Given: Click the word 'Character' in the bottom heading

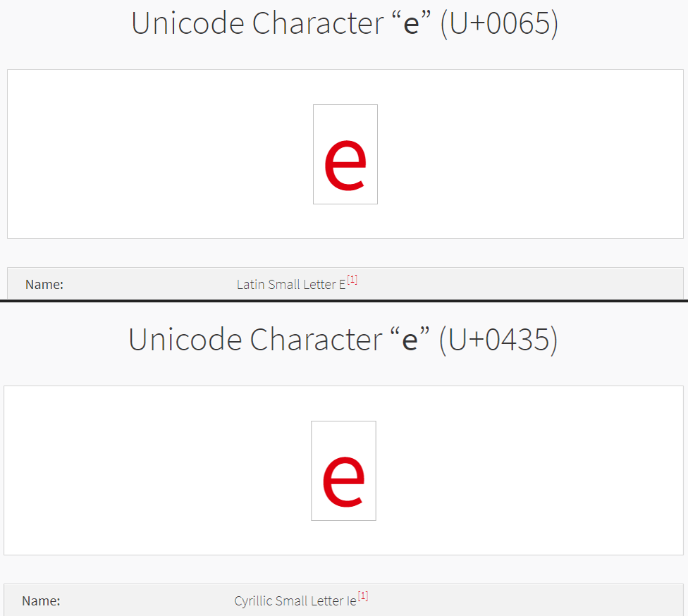Looking at the screenshot, I should (317, 340).
